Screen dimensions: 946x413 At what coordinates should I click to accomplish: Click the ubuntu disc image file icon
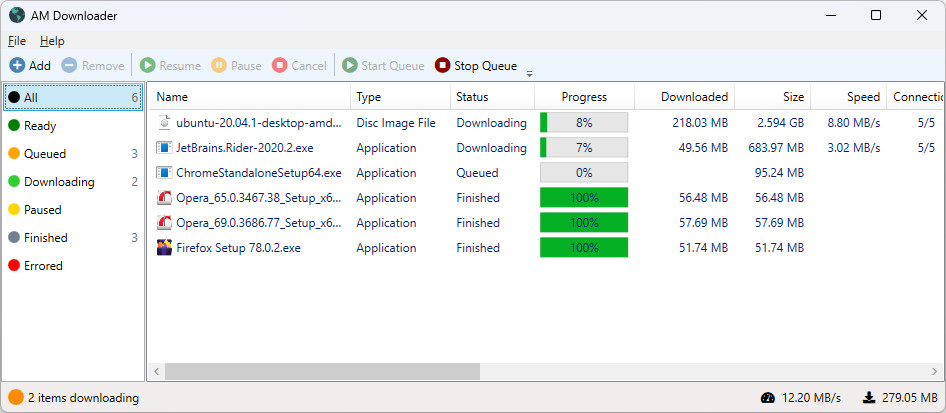coord(164,122)
